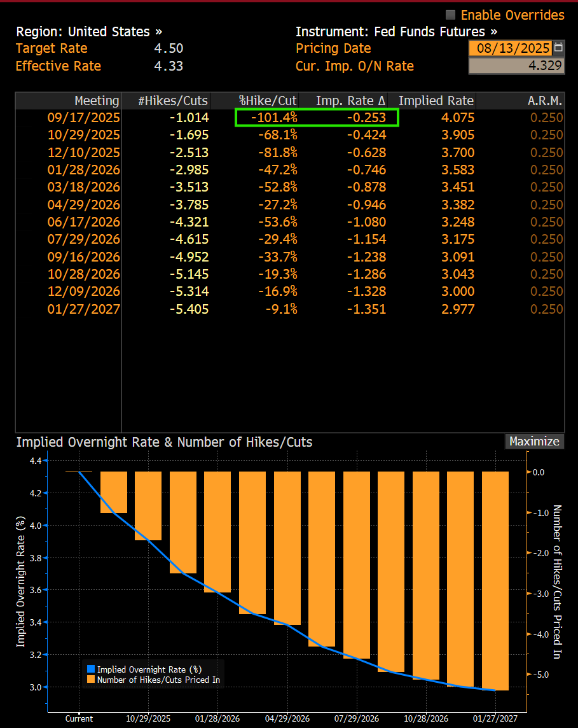This screenshot has height=728, width=578.
Task: Select the 04/29/2026 meeting date
Action: click(83, 204)
